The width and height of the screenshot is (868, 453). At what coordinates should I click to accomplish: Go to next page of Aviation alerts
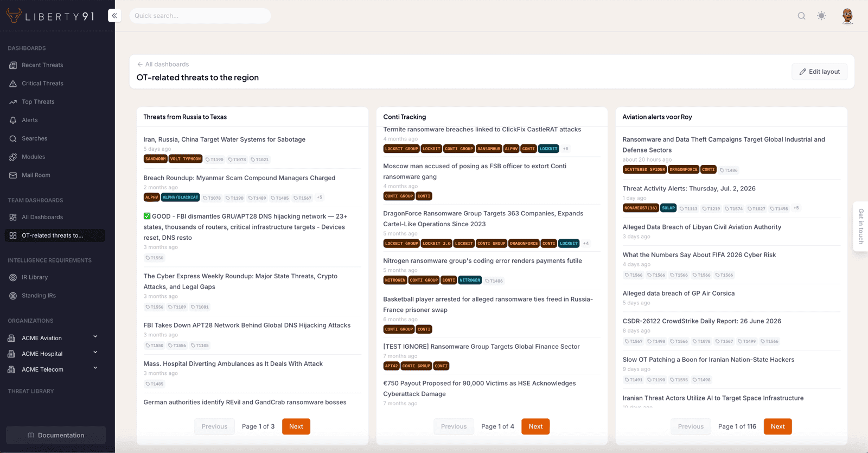tap(777, 426)
